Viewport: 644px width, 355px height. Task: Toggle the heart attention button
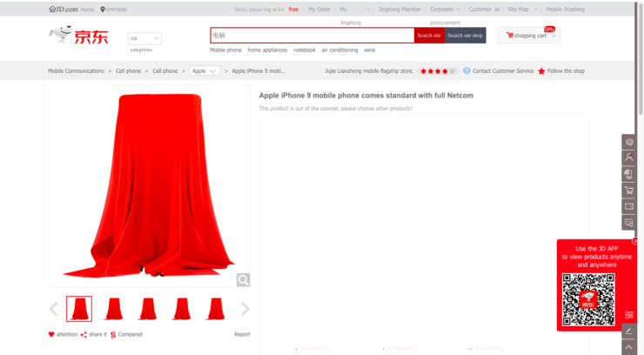(51, 334)
